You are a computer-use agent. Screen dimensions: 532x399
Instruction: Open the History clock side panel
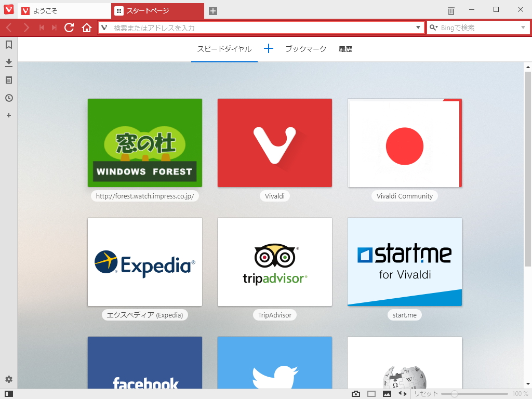pos(9,98)
